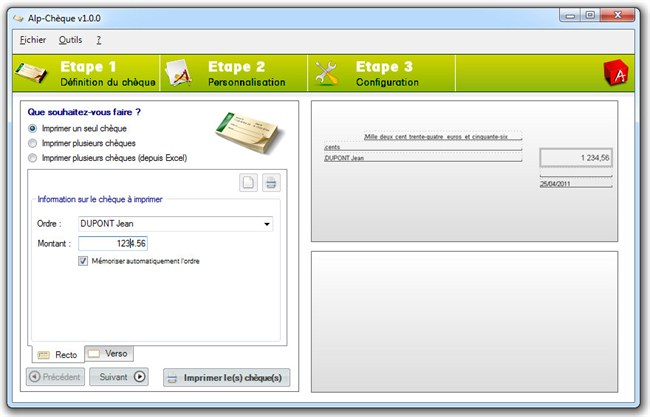Uncheck Mémoriser automatiquement l'ordre
This screenshot has height=417, width=650.
tap(84, 262)
